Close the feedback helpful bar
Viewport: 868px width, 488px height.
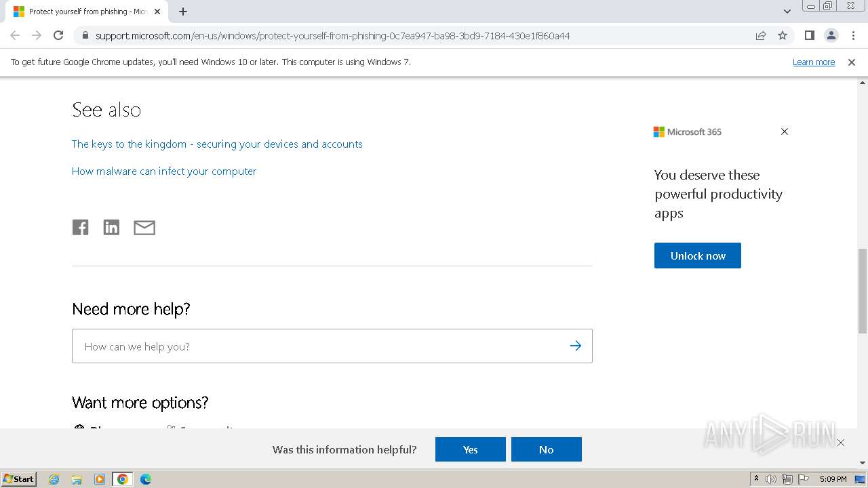coord(841,443)
